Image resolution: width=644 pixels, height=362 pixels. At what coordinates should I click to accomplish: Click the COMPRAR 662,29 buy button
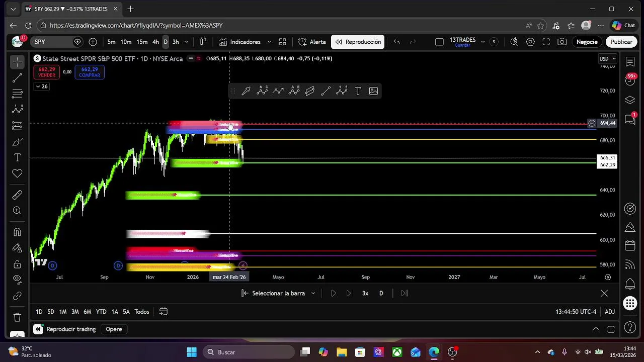[x=90, y=72]
